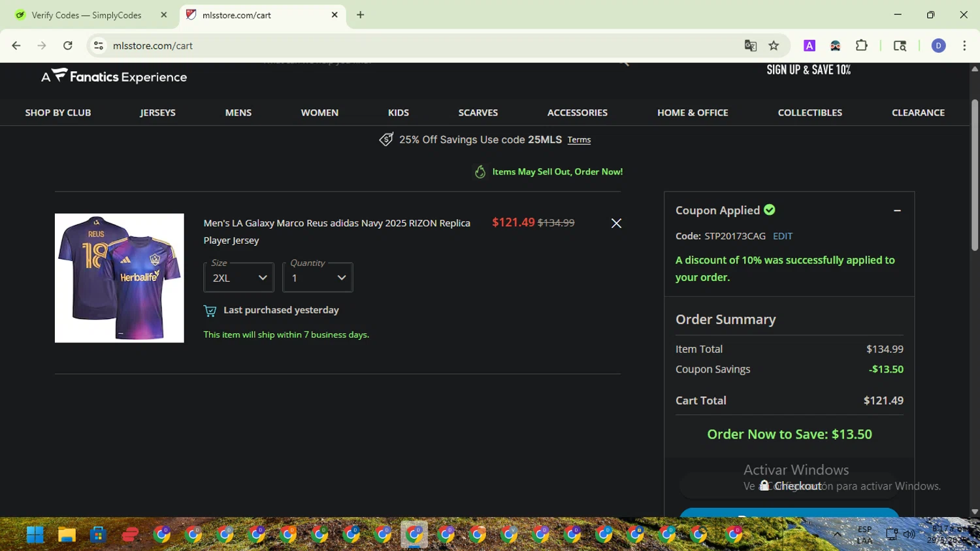Click the cart icon beside Last purchased yesterday
980x551 pixels.
(210, 311)
